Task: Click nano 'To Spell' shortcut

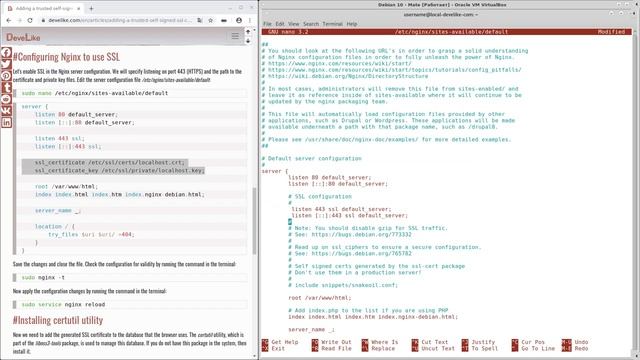Action: coord(480,349)
